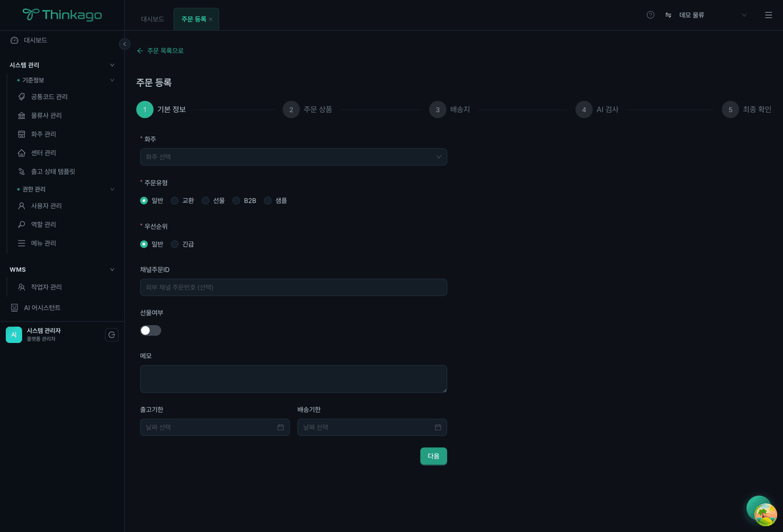Screen dimensions: 783x532
Task: Close the 주문 등록 tab
Action: [x=211, y=20]
